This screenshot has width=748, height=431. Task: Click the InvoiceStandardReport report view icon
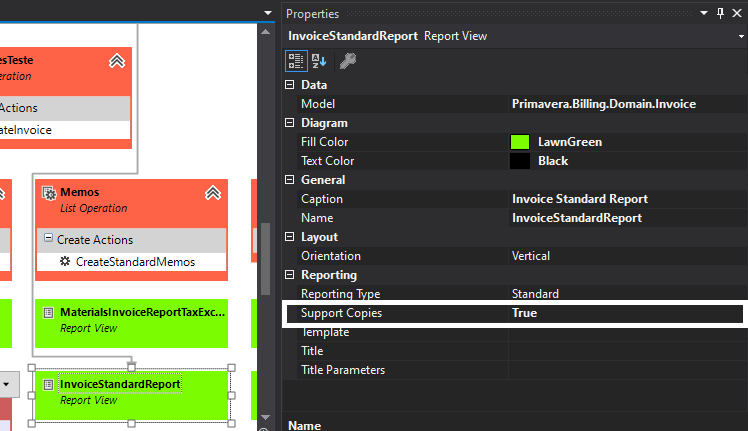pos(48,385)
